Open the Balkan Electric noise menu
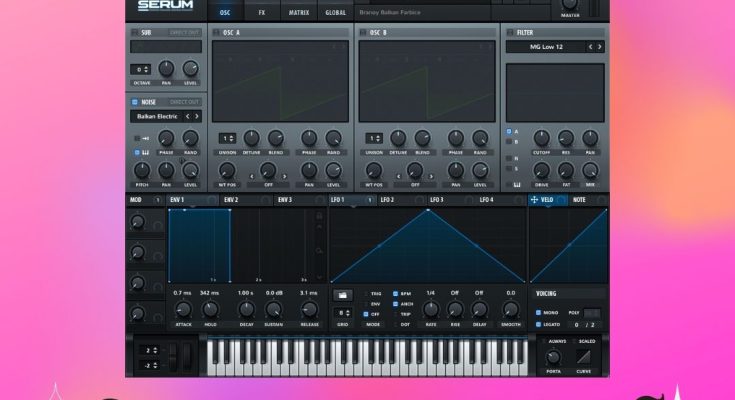The image size is (735, 400). coord(157,116)
